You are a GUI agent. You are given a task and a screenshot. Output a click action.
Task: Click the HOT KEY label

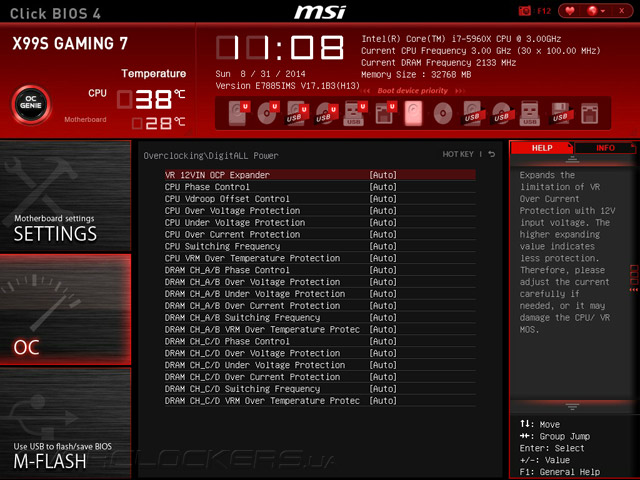[458, 154]
